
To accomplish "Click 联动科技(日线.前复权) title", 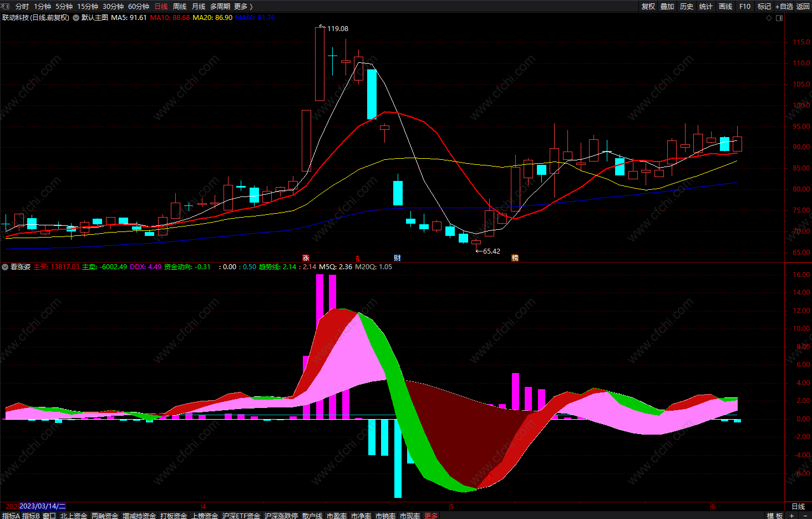I will coord(36,18).
